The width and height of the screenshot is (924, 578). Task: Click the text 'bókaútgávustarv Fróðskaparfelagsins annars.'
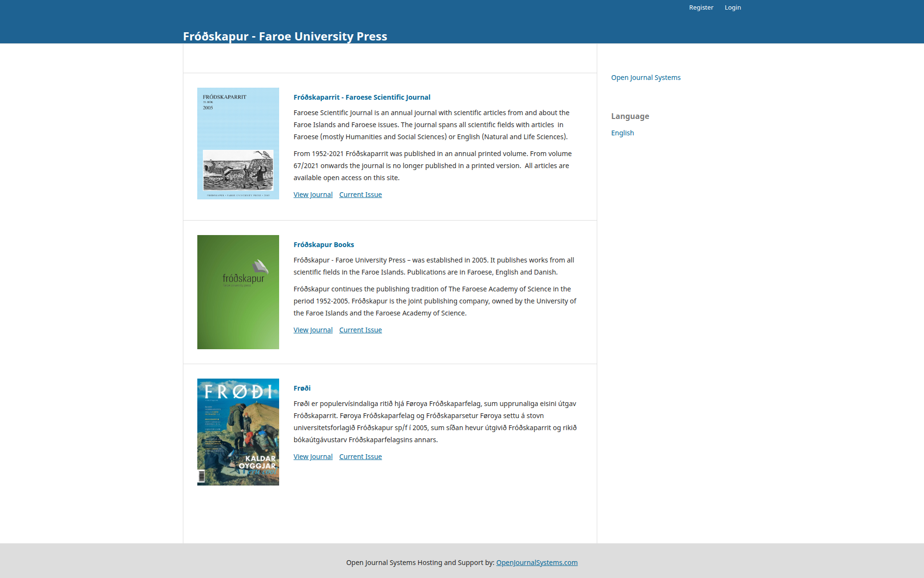[x=366, y=440]
